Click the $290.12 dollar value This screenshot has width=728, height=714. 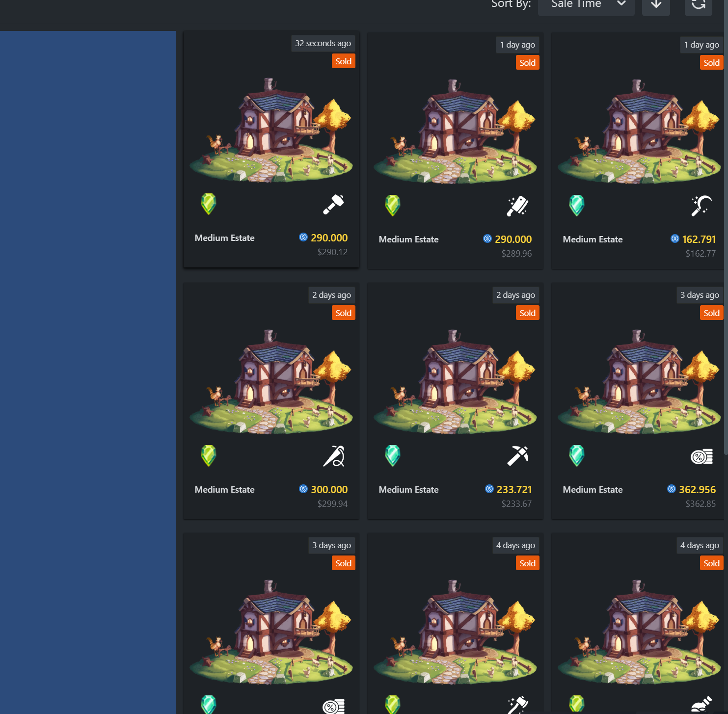[333, 252]
